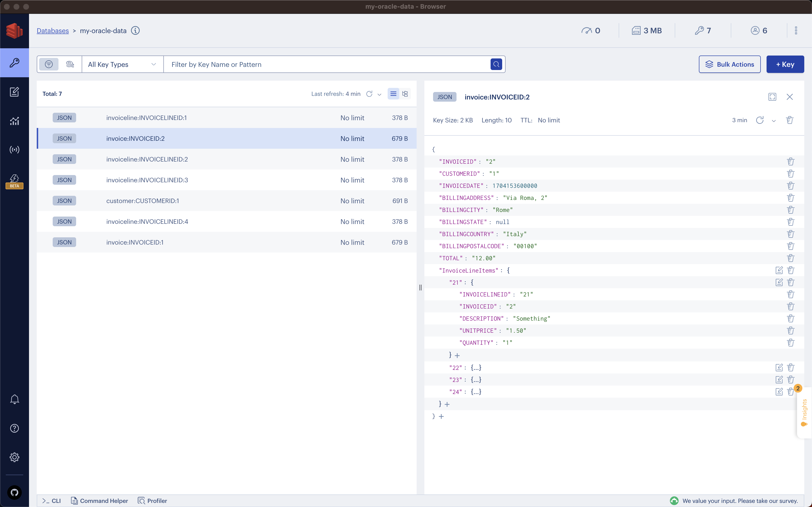The image size is (812, 507).
Task: Switch key list to tree view
Action: (405, 94)
